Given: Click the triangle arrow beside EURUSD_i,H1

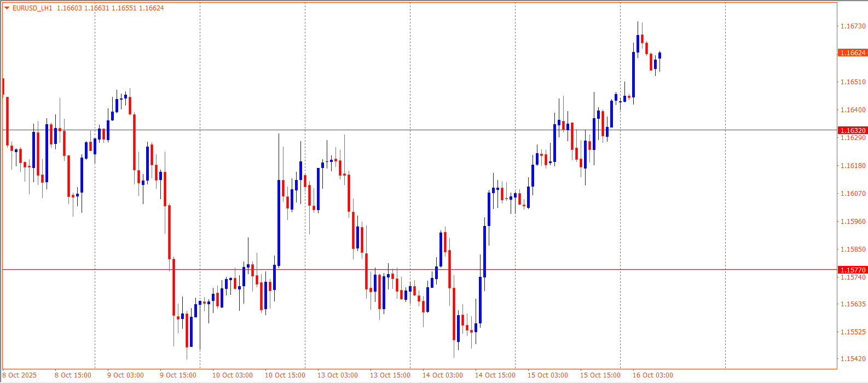Looking at the screenshot, I should [x=7, y=8].
